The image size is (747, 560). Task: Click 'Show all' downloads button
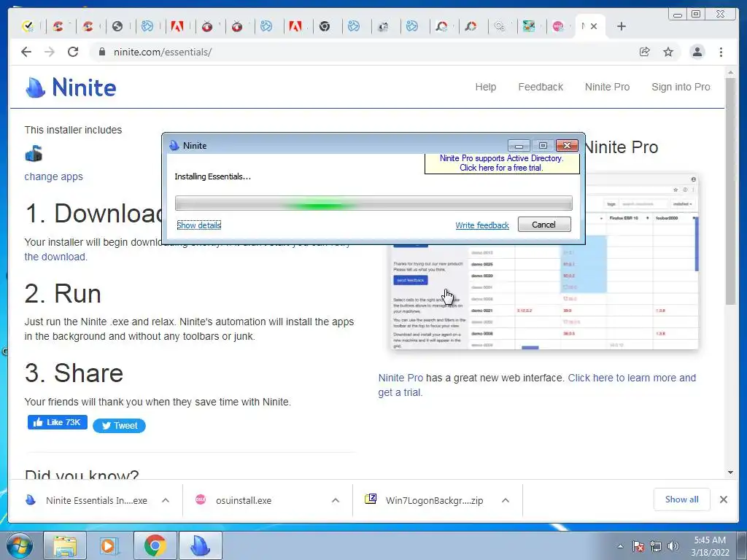(682, 499)
